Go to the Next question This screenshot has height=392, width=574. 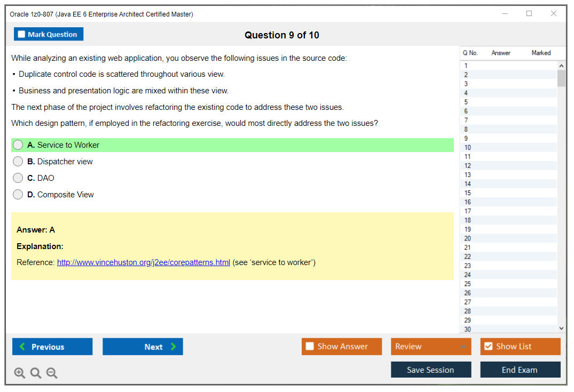pos(143,347)
